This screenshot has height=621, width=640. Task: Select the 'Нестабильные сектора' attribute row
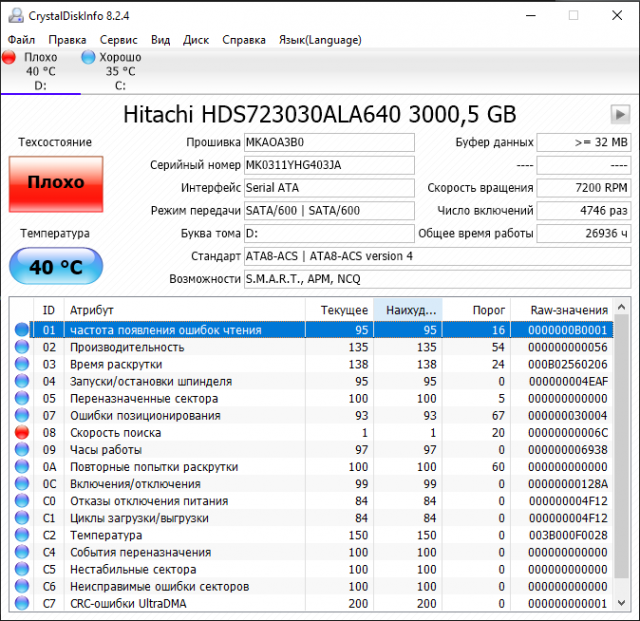pos(311,570)
